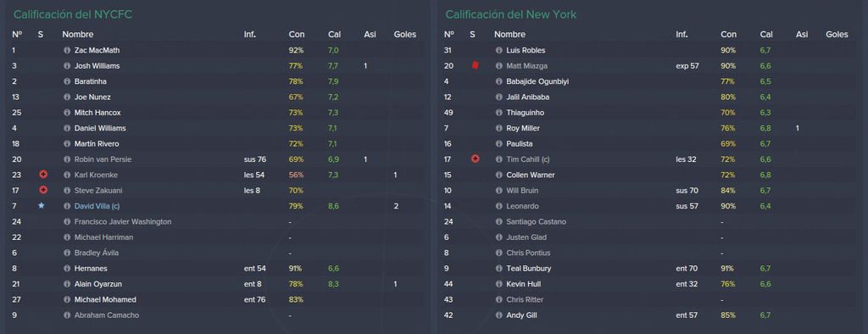Screen dimensions: 868x334
Task: Click info icon next to Zac MacMath
Action: point(67,50)
